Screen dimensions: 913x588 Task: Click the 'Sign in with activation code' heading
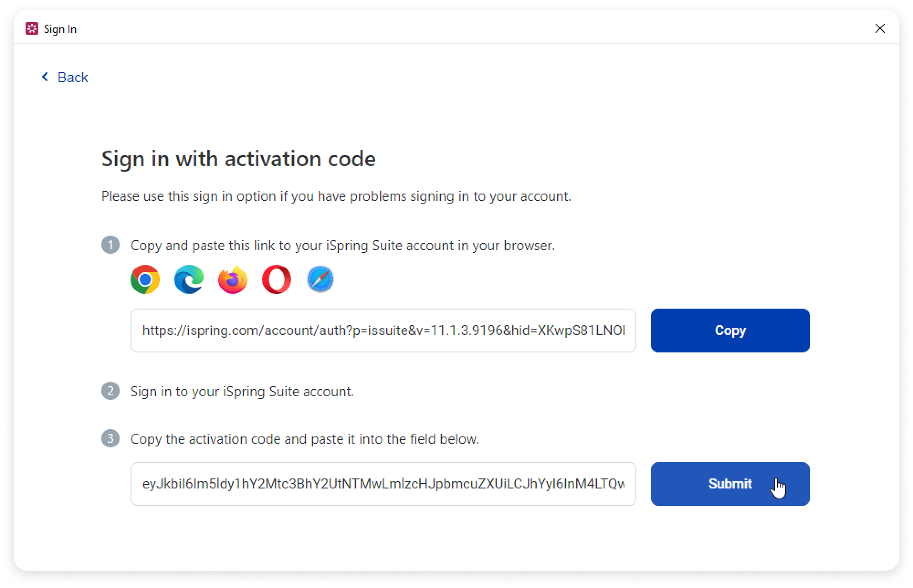238,159
